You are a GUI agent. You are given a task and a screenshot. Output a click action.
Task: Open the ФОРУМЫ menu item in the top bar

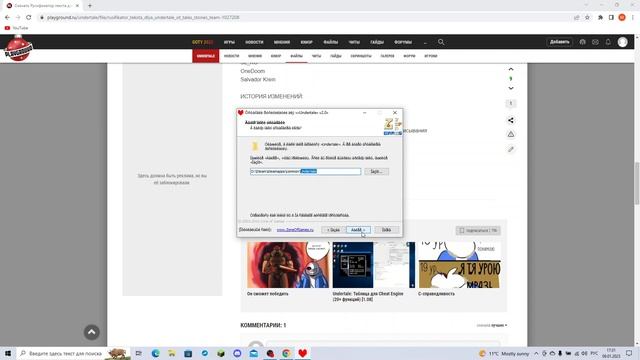[x=403, y=42]
